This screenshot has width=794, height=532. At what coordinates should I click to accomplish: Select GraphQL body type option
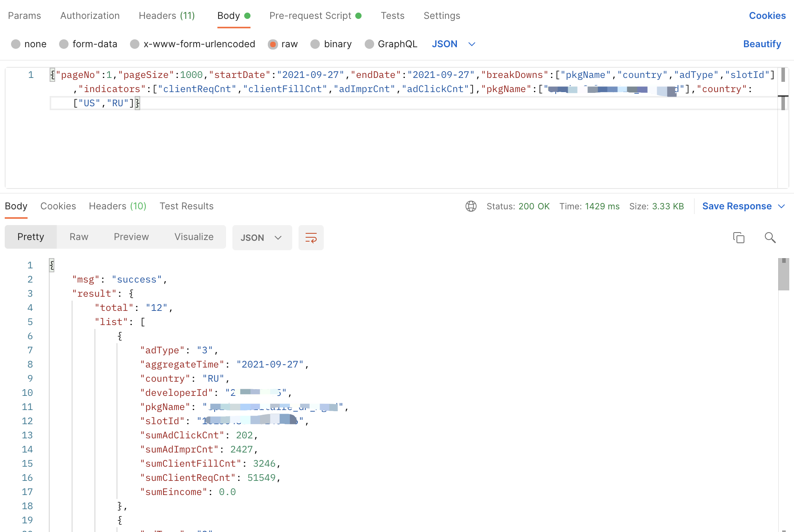click(x=369, y=44)
